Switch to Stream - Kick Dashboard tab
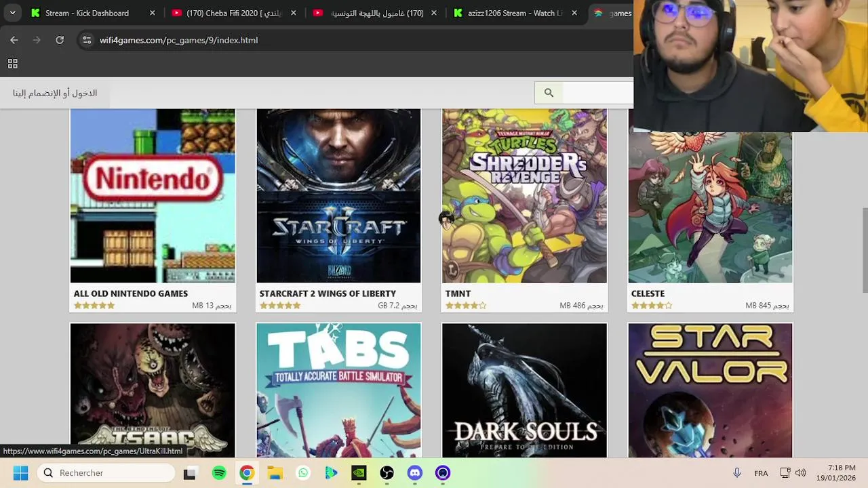868x488 pixels. pos(87,13)
